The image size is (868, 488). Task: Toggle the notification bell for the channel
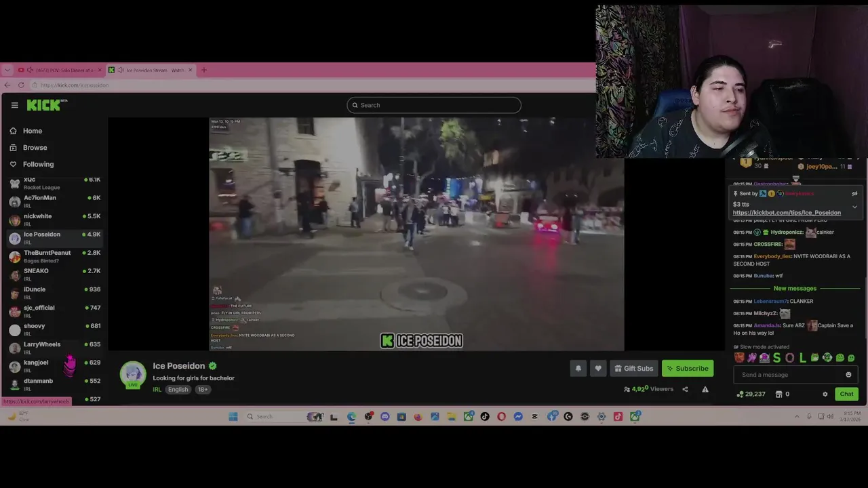click(x=578, y=368)
